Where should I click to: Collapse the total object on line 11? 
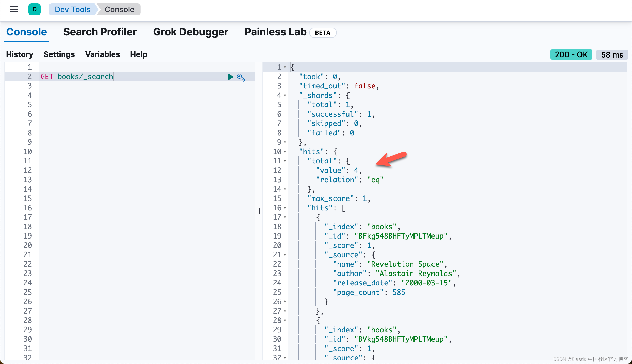(x=285, y=161)
